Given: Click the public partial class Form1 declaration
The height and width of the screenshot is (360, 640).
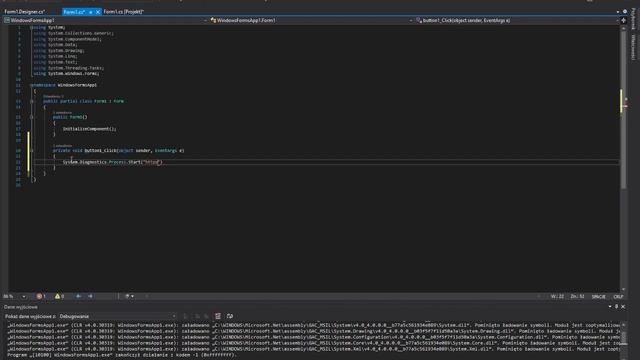Looking at the screenshot, I should (83, 101).
